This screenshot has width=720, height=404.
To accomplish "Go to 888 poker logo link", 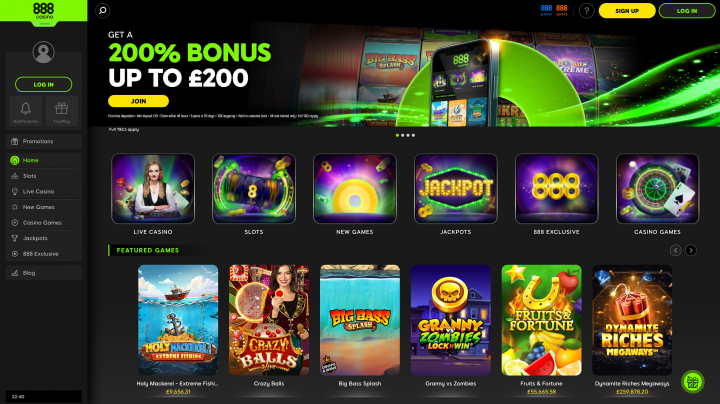I will click(x=546, y=10).
